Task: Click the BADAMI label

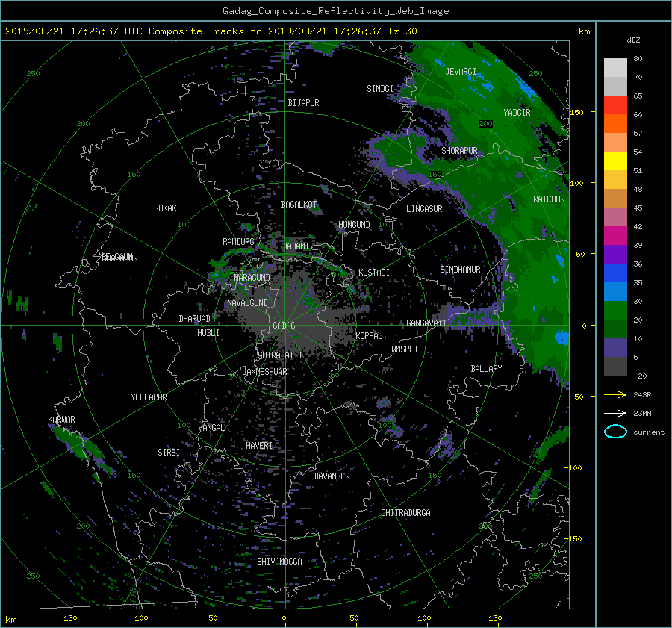Action: 296,246
